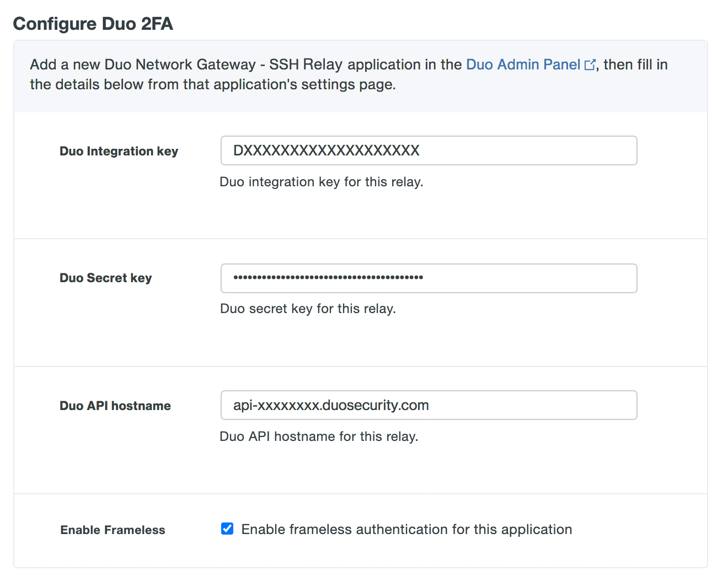Click the instructions banner above the form
This screenshot has height=582, width=728.
tap(360, 74)
